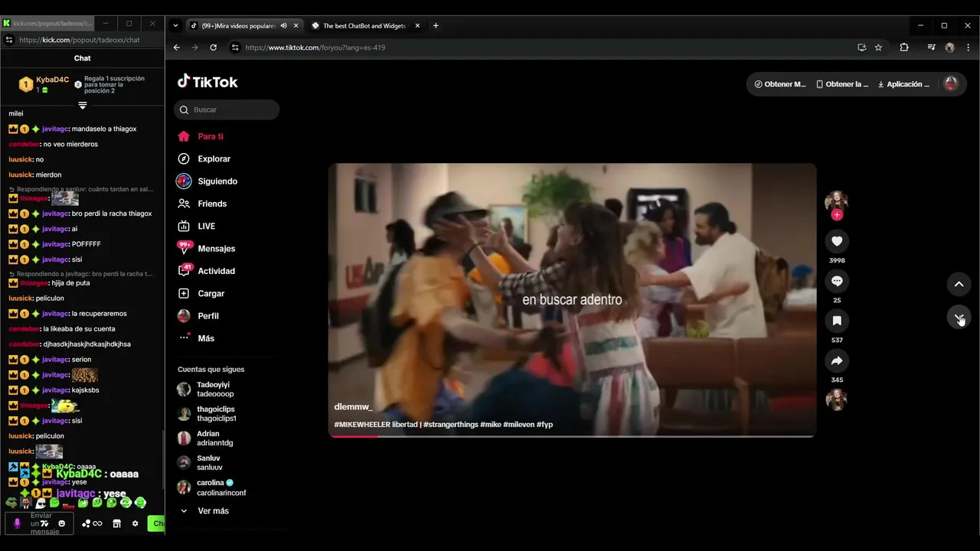Image resolution: width=980 pixels, height=551 pixels.
Task: Open TikTok profile avatar in top bar
Action: point(951,84)
